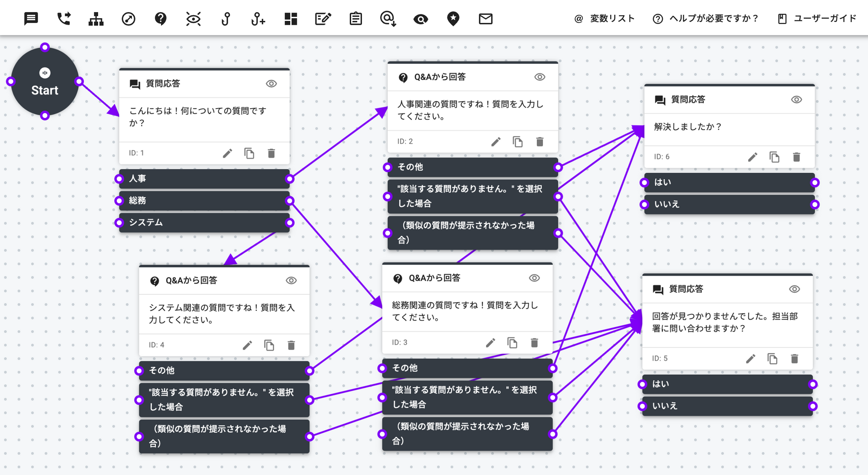Select the dashboard grid toolbar icon
868x475 pixels.
290,19
